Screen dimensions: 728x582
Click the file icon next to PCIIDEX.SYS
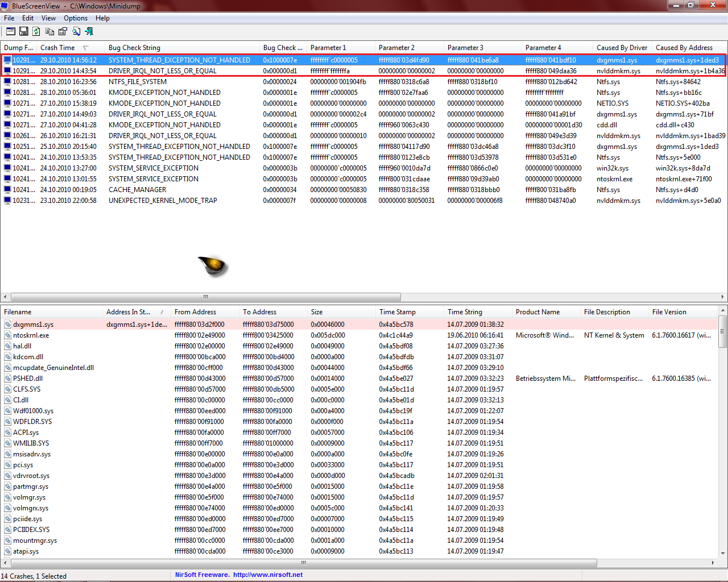tap(8, 530)
